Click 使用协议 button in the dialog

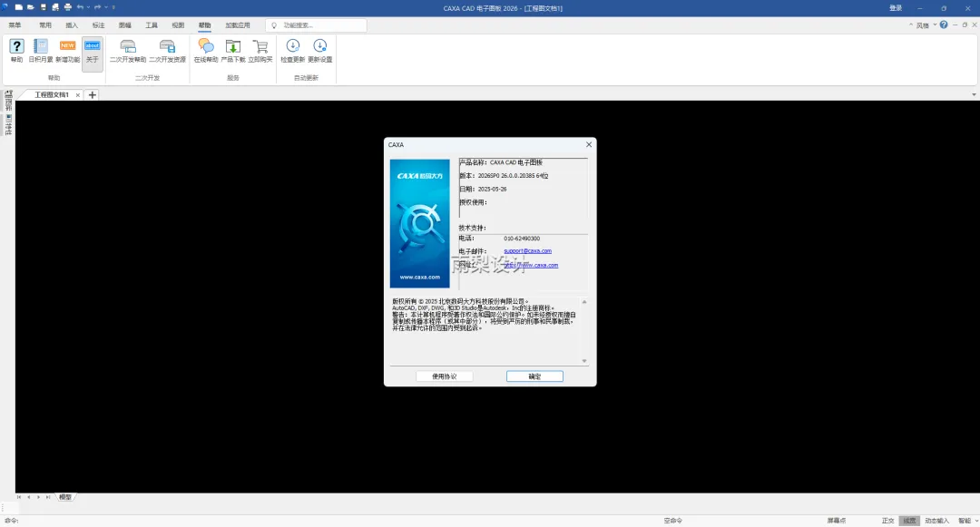[445, 376]
